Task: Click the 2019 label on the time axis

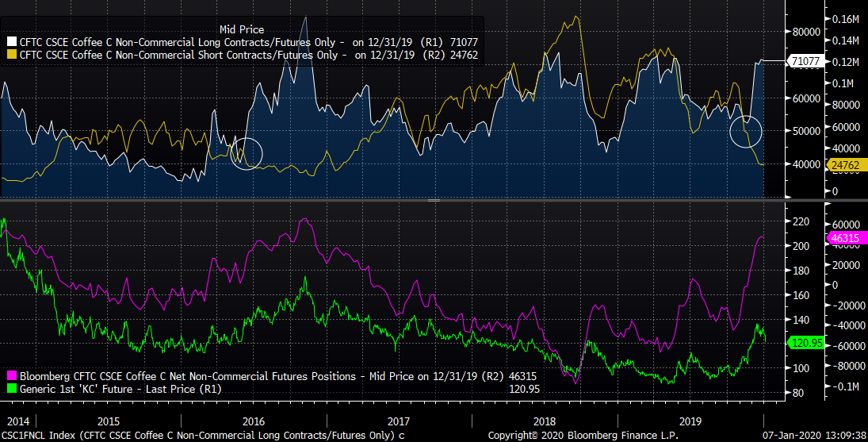Action: tap(690, 421)
